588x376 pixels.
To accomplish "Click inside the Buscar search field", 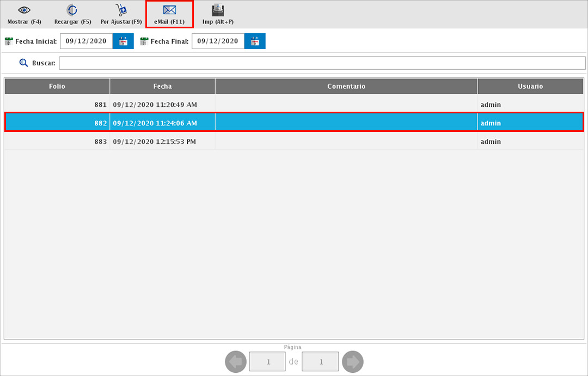I will click(x=322, y=63).
